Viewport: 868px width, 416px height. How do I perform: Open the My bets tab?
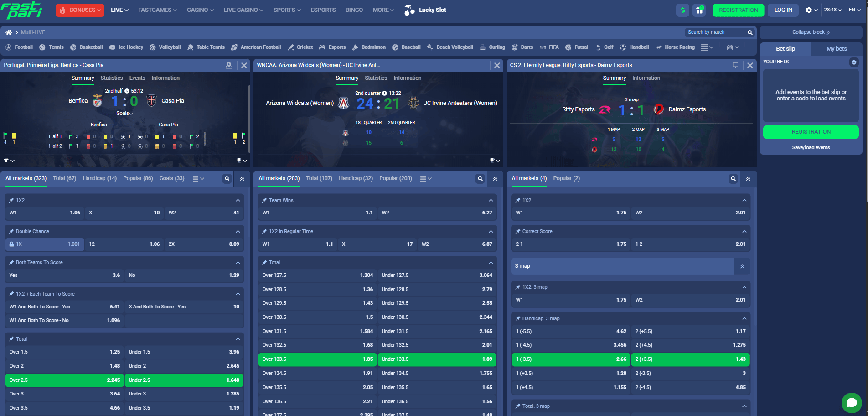point(837,48)
